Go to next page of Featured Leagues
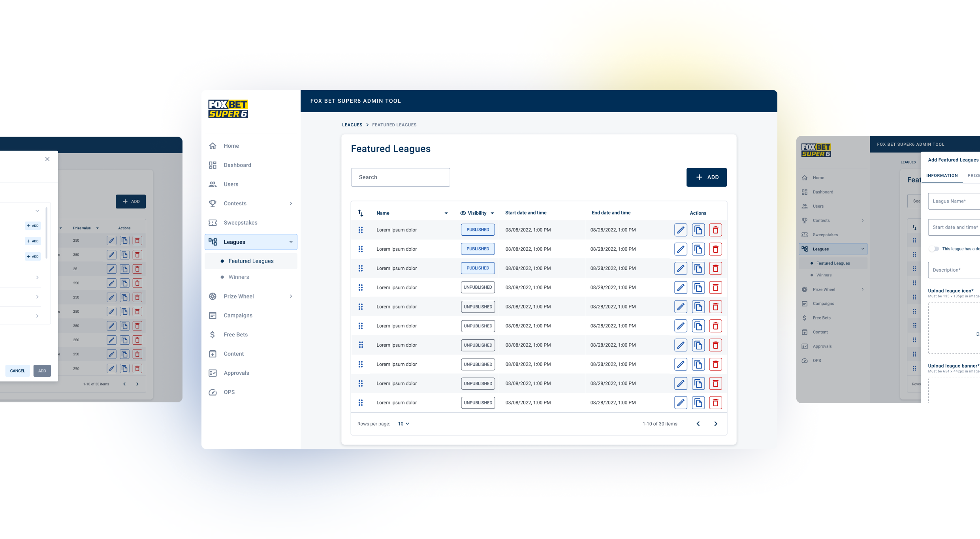The width and height of the screenshot is (980, 539). click(715, 424)
